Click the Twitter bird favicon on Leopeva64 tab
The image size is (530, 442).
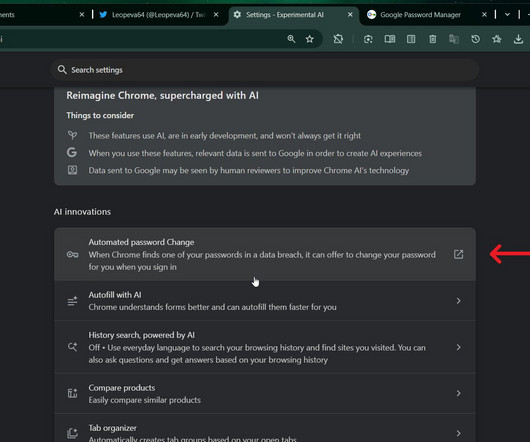coord(103,15)
